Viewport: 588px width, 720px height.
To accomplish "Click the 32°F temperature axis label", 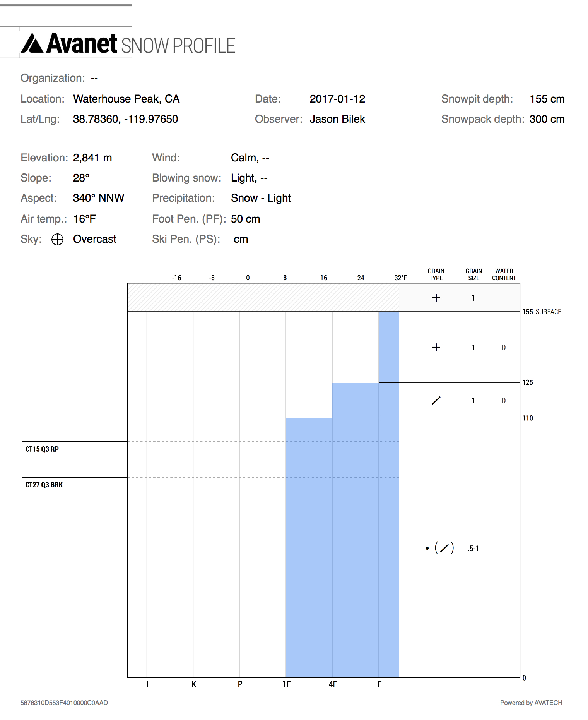I will (x=401, y=278).
